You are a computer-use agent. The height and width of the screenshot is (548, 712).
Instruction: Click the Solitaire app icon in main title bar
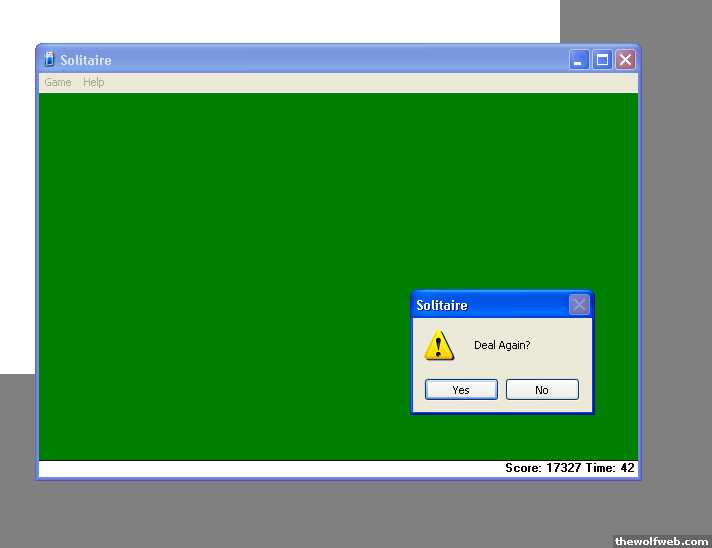click(49, 60)
